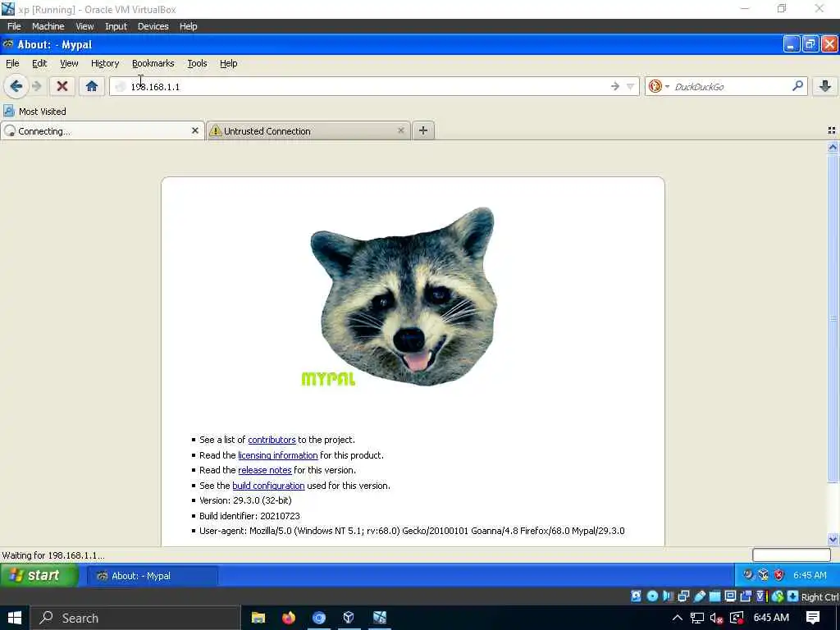Open the Mypal File menu
Image resolution: width=840 pixels, height=630 pixels.
click(12, 63)
